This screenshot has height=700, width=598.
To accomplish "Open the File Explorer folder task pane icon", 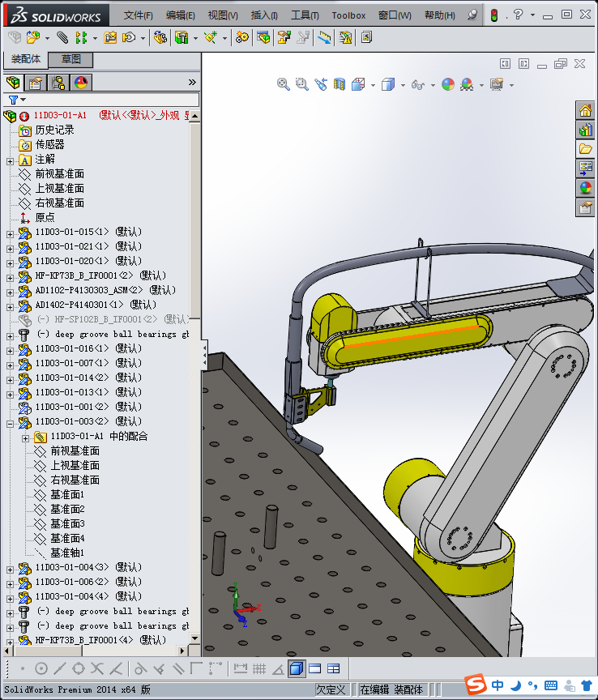I will (586, 149).
